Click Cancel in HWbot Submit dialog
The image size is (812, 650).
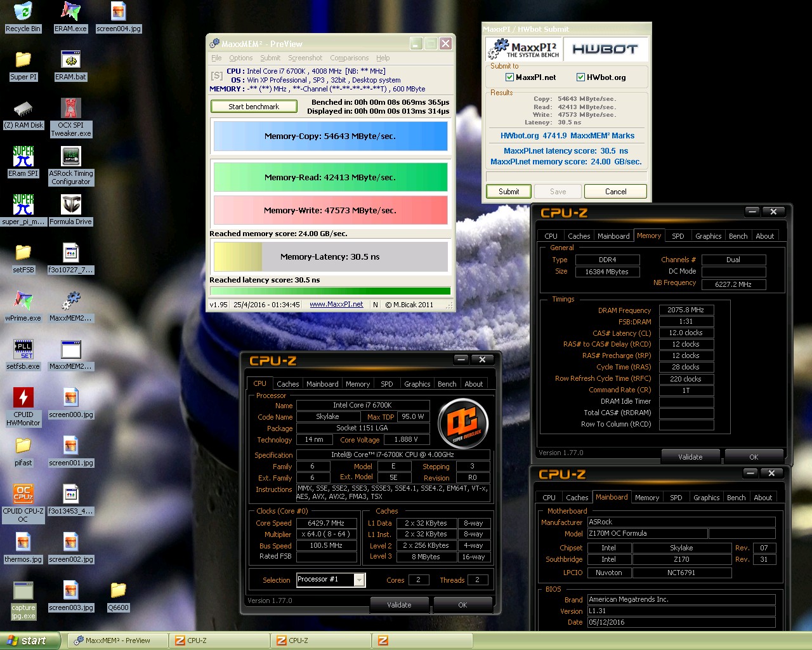click(615, 192)
